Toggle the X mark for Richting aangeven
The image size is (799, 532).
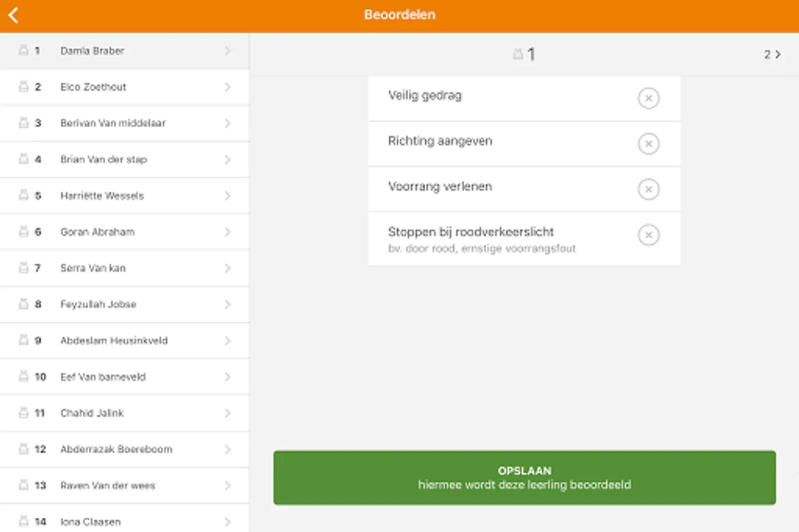coord(648,144)
